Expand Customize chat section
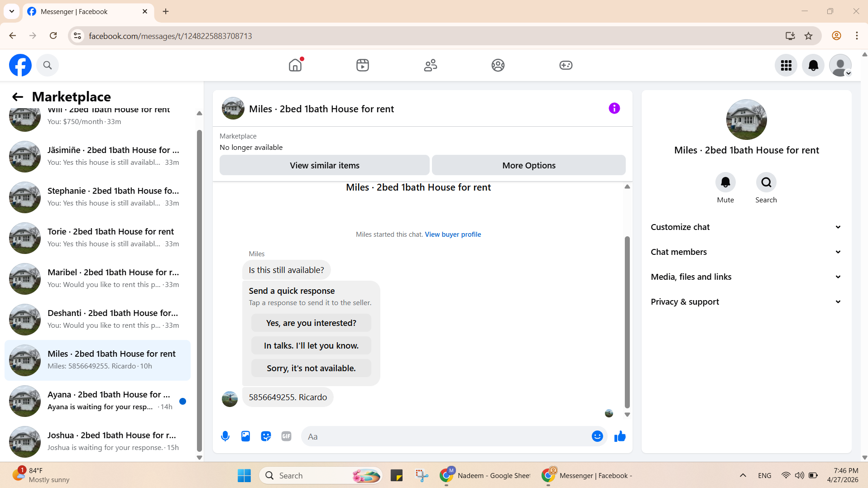Image resolution: width=868 pixels, height=488 pixels. click(x=746, y=227)
